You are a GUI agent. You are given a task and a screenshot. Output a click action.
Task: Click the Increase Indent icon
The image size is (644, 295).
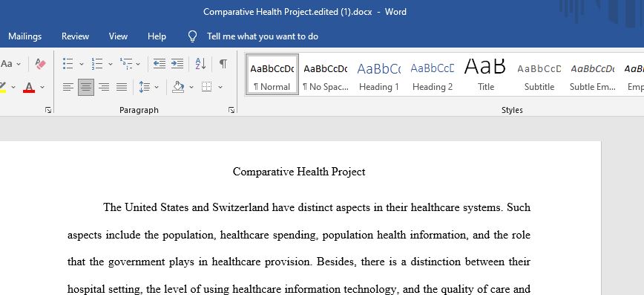pos(177,63)
